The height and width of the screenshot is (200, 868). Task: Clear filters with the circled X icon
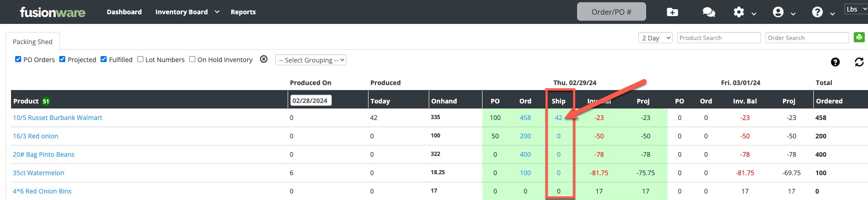pyautogui.click(x=264, y=59)
